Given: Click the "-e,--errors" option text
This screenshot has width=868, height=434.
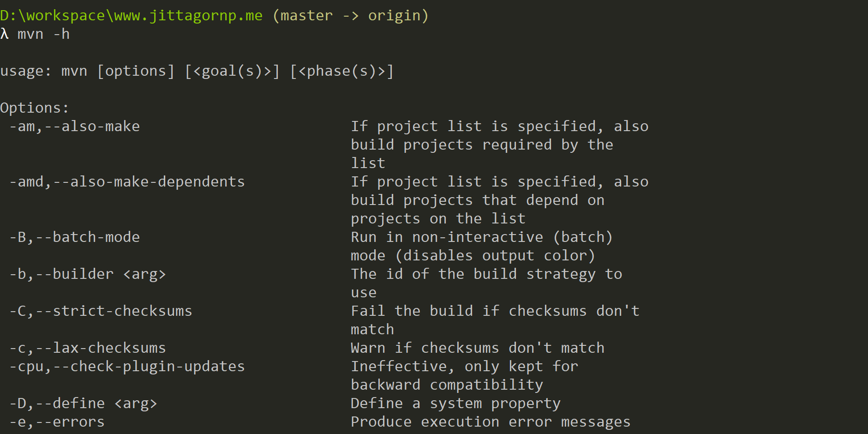Looking at the screenshot, I should (x=57, y=422).
